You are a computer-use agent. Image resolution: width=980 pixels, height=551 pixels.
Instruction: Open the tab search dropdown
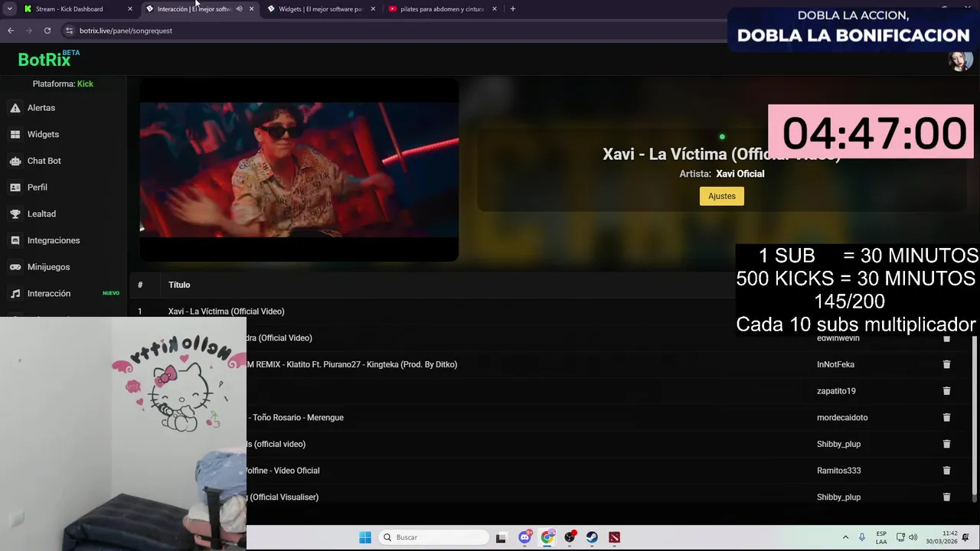(x=9, y=9)
